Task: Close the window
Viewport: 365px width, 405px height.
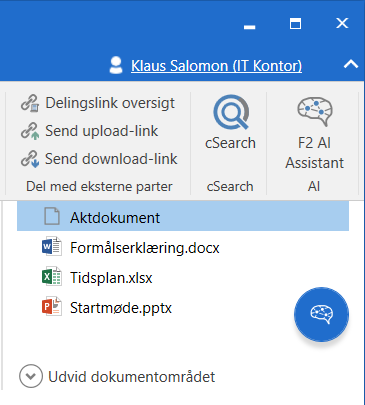Action: pyautogui.click(x=342, y=23)
